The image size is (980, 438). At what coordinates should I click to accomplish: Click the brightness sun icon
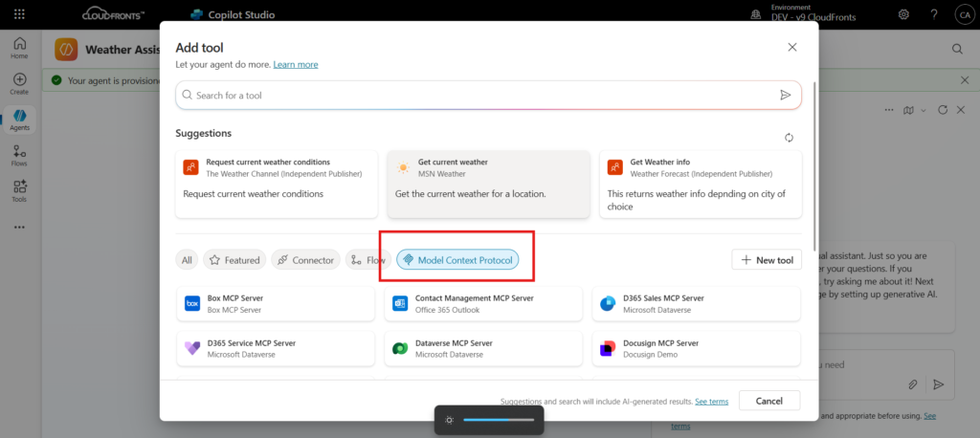coord(449,420)
